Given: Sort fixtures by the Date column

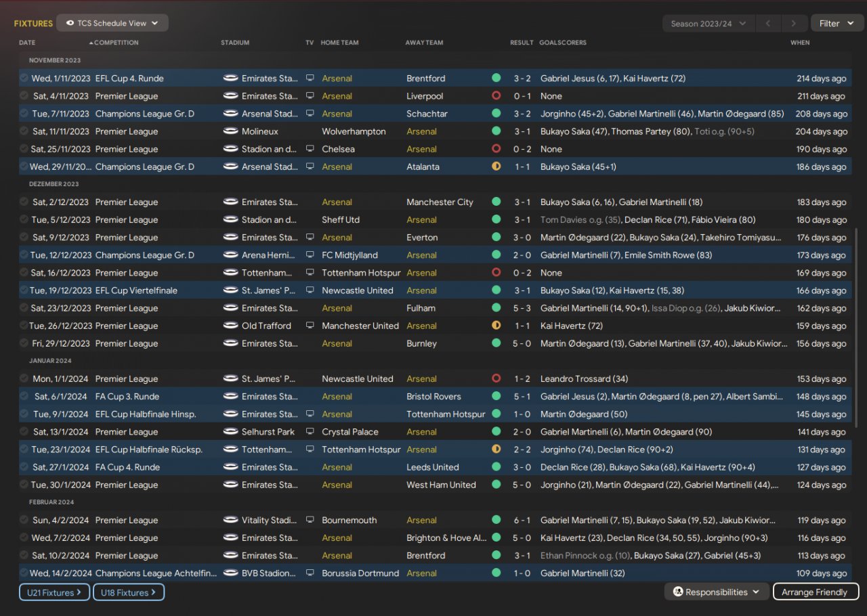Looking at the screenshot, I should (x=27, y=43).
